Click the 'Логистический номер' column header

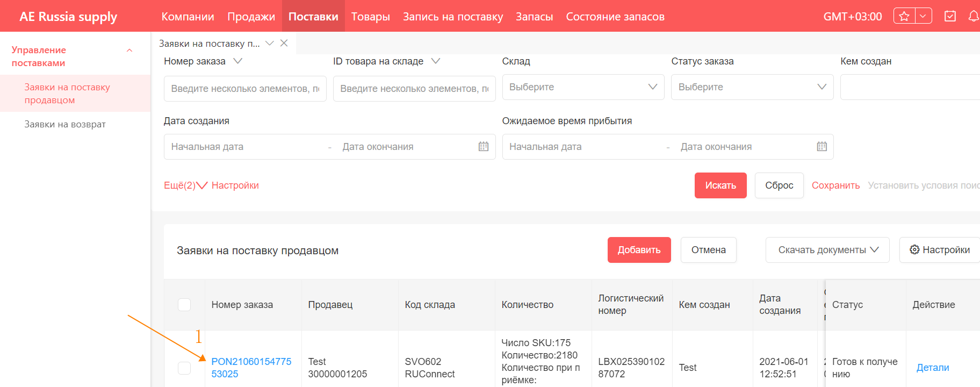[631, 305]
